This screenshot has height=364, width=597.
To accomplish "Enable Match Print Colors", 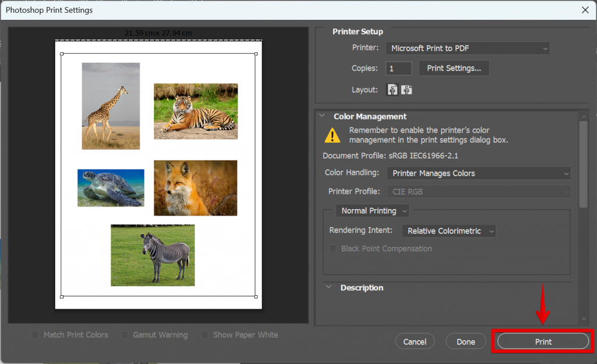I will coord(35,334).
